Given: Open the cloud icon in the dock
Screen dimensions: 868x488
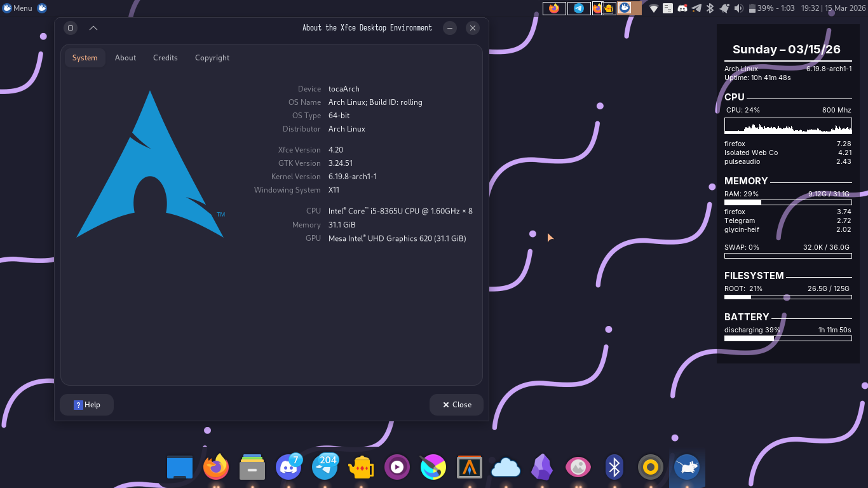Looking at the screenshot, I should click(506, 468).
